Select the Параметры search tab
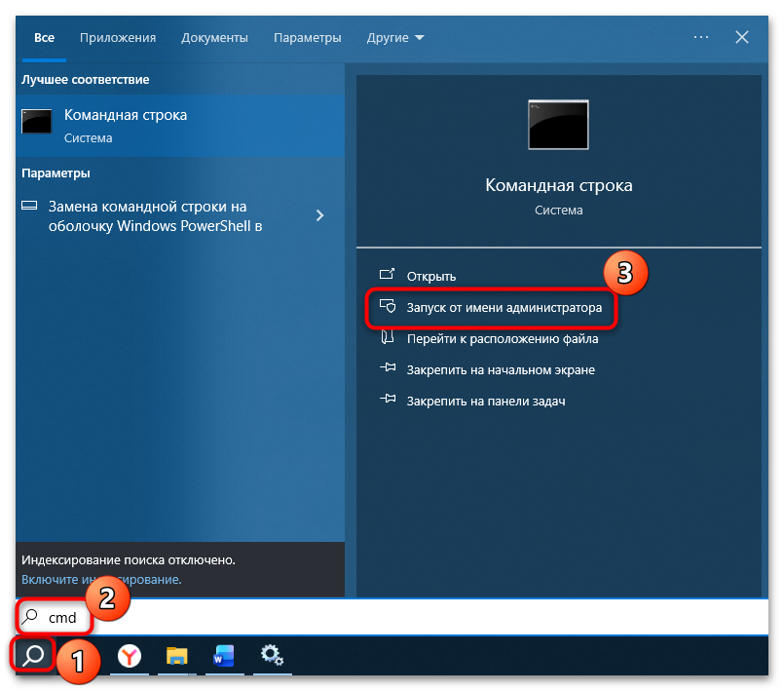The height and width of the screenshot is (691, 784). tap(307, 37)
